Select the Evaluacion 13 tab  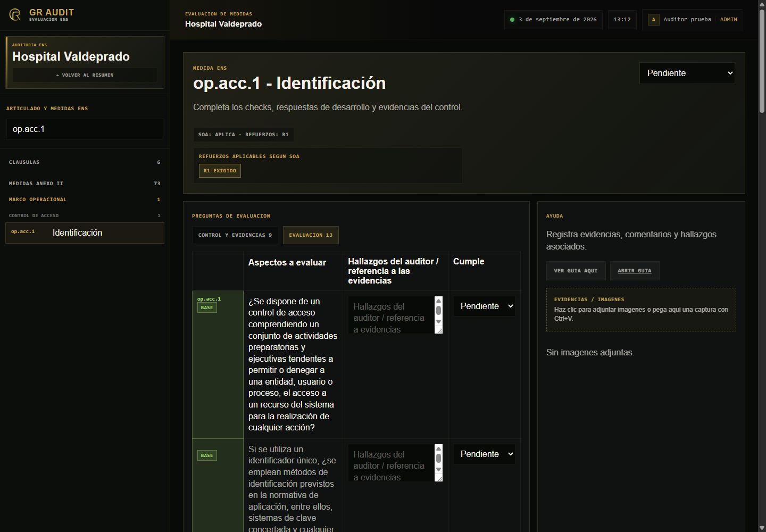tap(311, 235)
